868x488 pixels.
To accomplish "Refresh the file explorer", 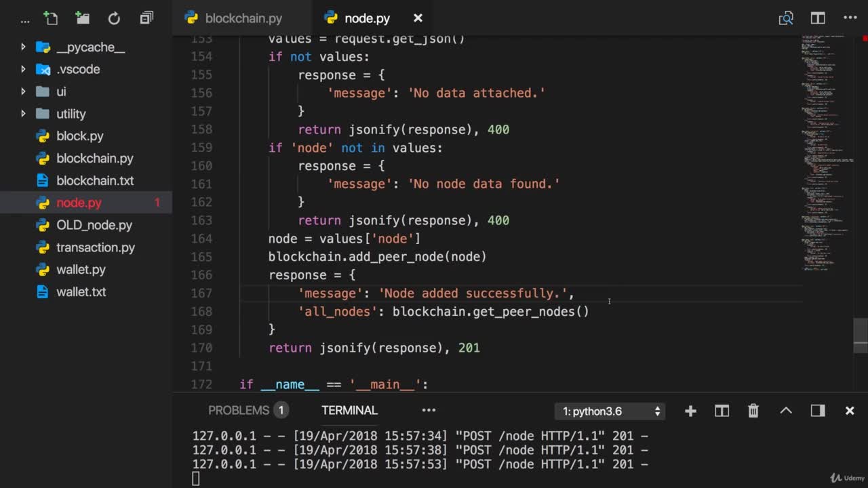I will pyautogui.click(x=114, y=18).
